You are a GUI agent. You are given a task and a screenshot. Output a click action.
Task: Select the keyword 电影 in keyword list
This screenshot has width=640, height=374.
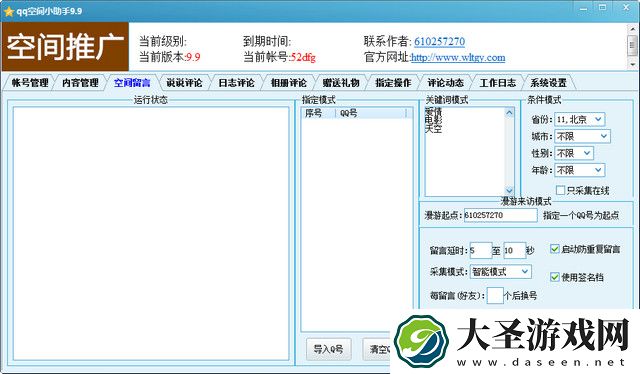click(433, 120)
